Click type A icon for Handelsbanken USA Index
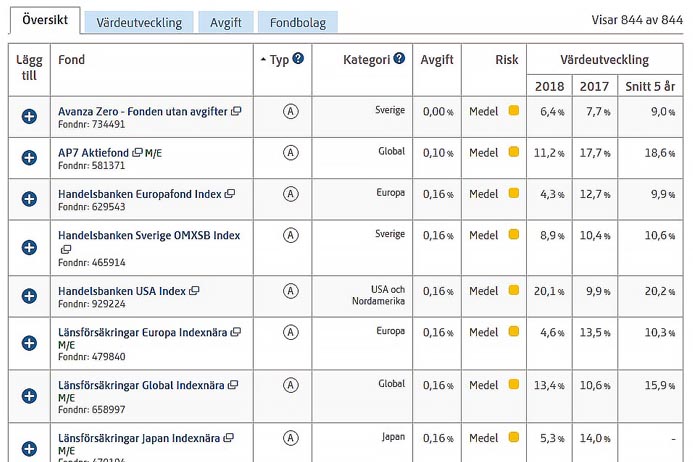Viewport: 693px width, 462px height. pos(290,291)
